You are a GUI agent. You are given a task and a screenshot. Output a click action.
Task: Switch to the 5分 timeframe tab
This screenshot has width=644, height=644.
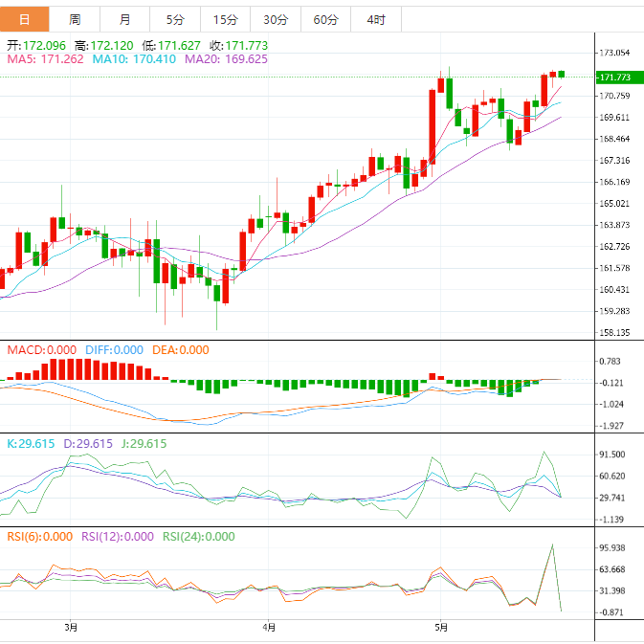[175, 19]
